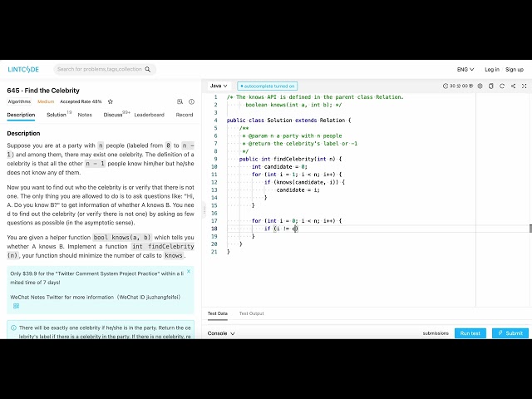
Task: Click the copy code icon
Action: click(491, 86)
